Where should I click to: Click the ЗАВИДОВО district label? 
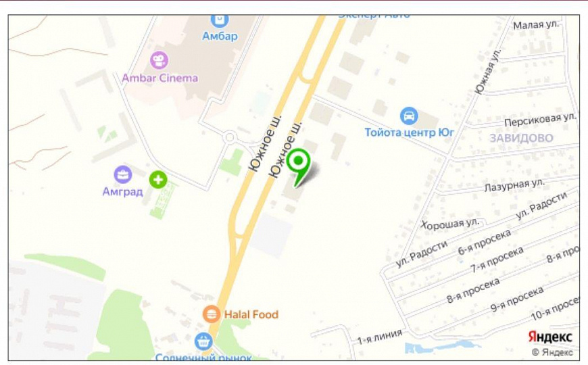click(x=522, y=138)
